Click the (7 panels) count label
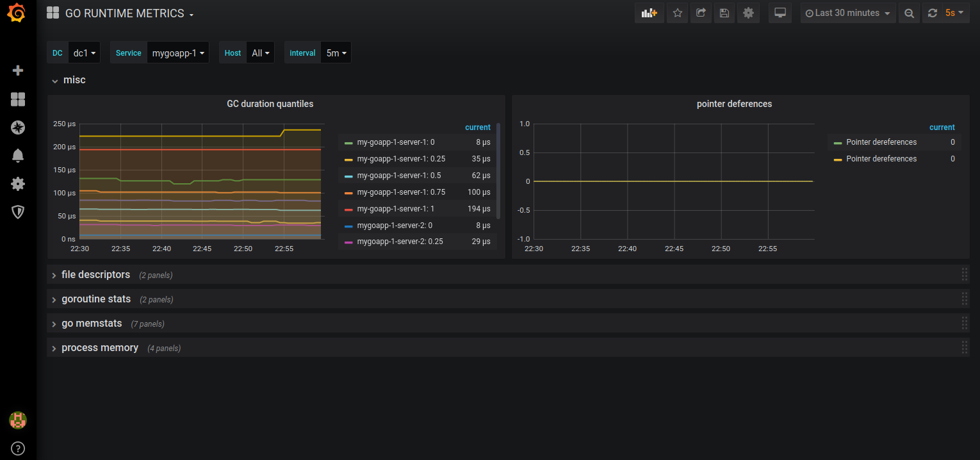Image resolution: width=980 pixels, height=460 pixels. pos(147,324)
